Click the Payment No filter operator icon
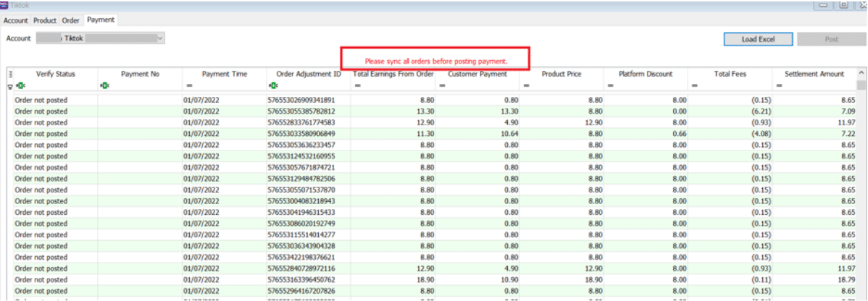 click(x=104, y=85)
